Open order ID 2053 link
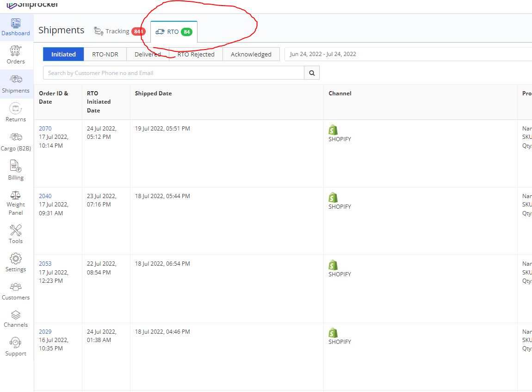This screenshot has width=532, height=392. [x=45, y=264]
